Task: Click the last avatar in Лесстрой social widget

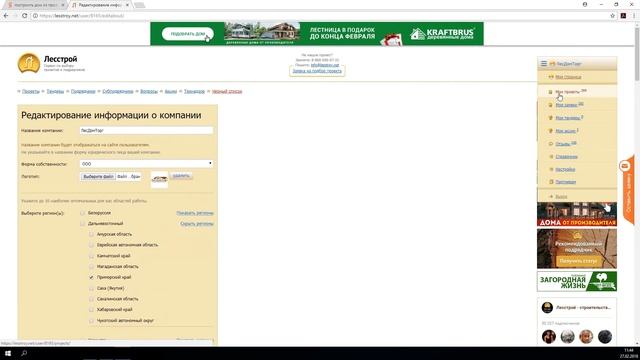Action: pyautogui.click(x=604, y=336)
